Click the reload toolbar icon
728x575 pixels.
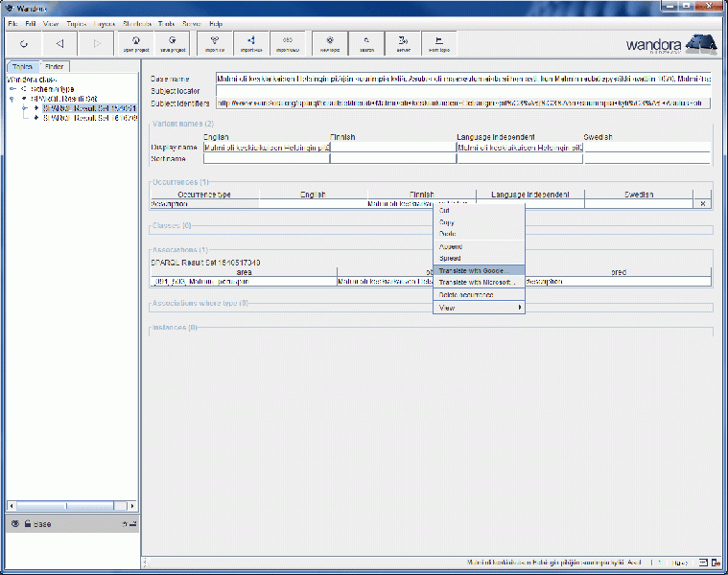click(x=23, y=43)
